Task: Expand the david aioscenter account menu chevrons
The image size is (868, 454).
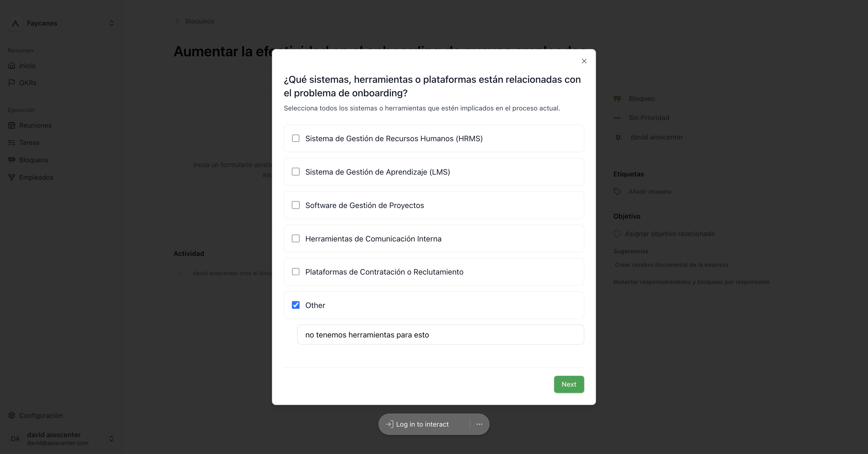Action: tap(111, 439)
